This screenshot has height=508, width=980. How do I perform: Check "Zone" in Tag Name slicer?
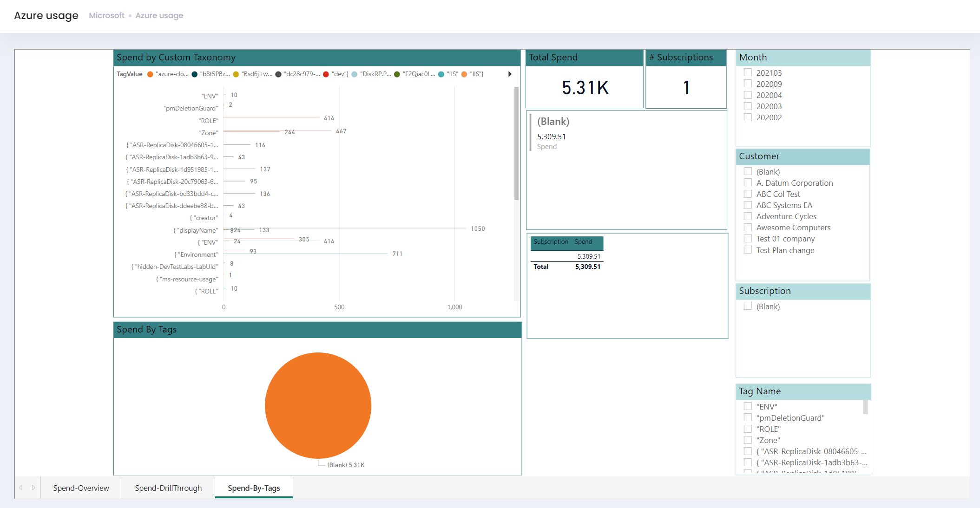pos(748,440)
